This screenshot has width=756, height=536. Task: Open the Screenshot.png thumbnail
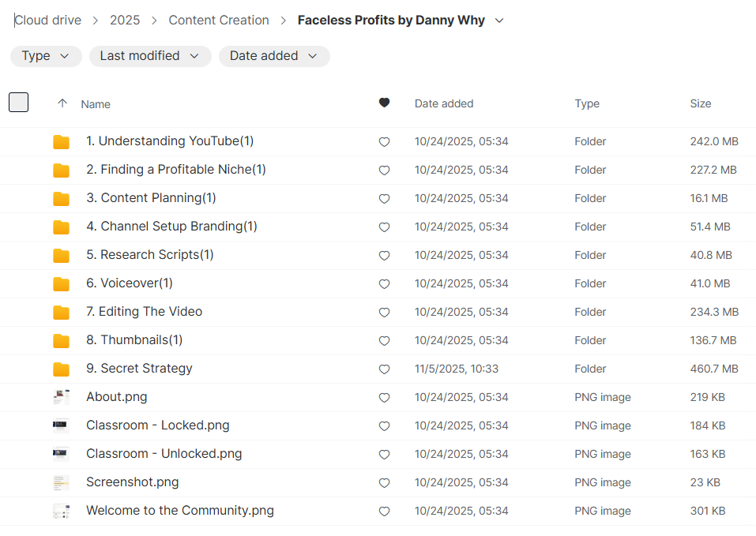(x=61, y=482)
